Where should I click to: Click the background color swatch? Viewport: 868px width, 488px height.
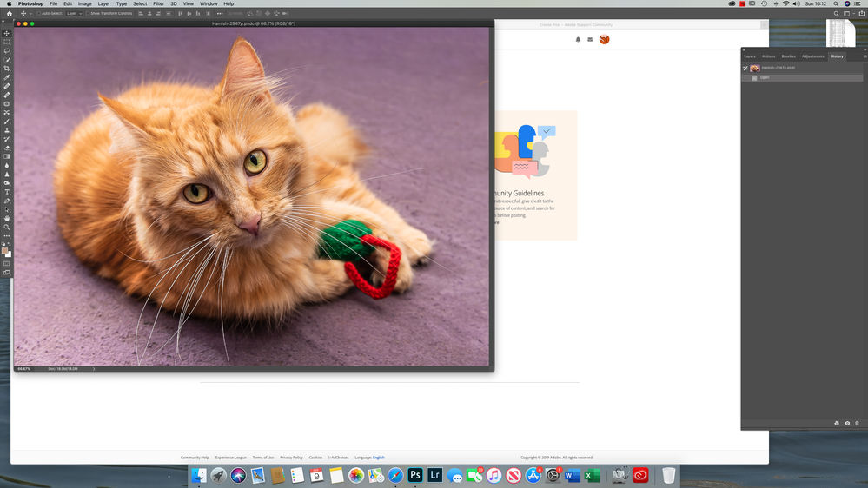(9, 254)
